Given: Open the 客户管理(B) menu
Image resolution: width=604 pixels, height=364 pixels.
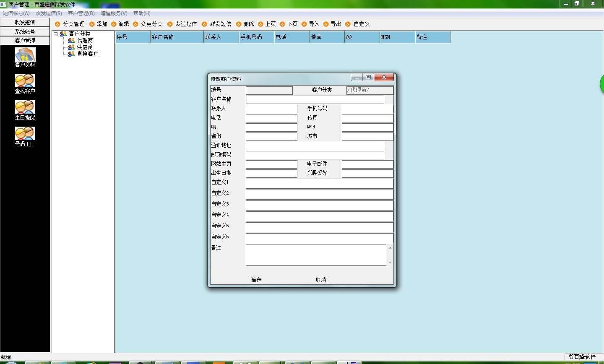Looking at the screenshot, I should (x=81, y=13).
